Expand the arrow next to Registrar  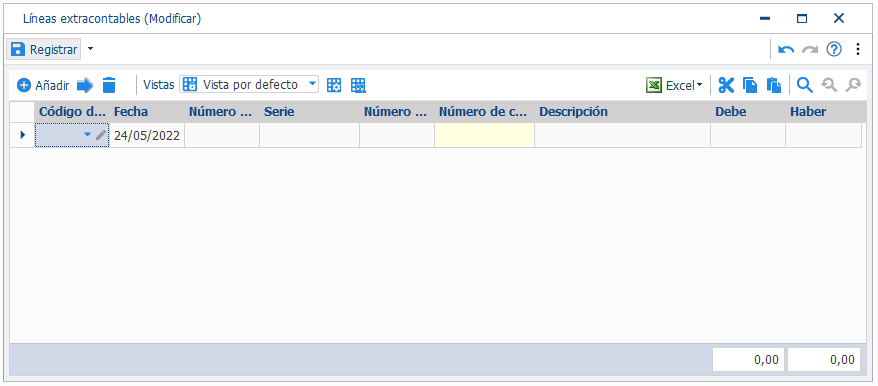[x=91, y=49]
